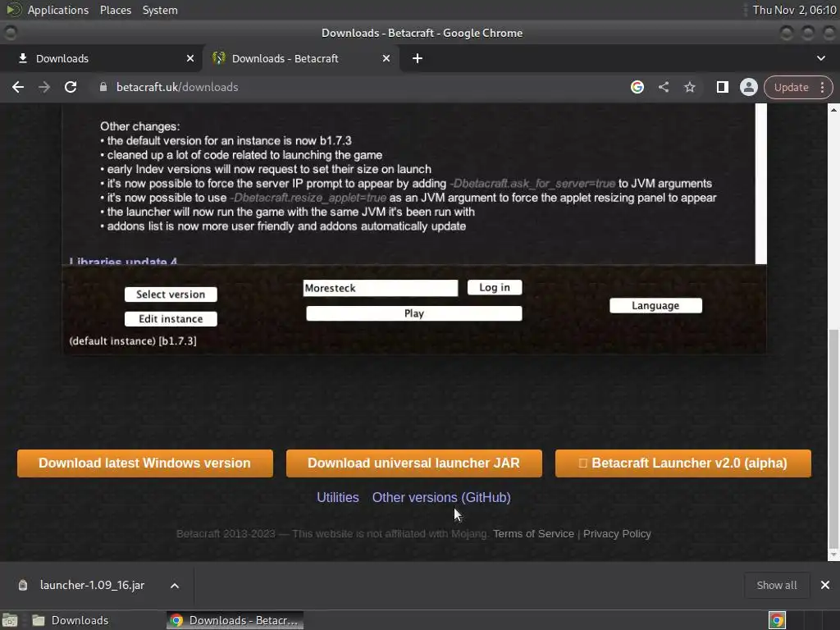Image resolution: width=840 pixels, height=630 pixels.
Task: Open the Chrome profile avatar
Action: coord(748,87)
